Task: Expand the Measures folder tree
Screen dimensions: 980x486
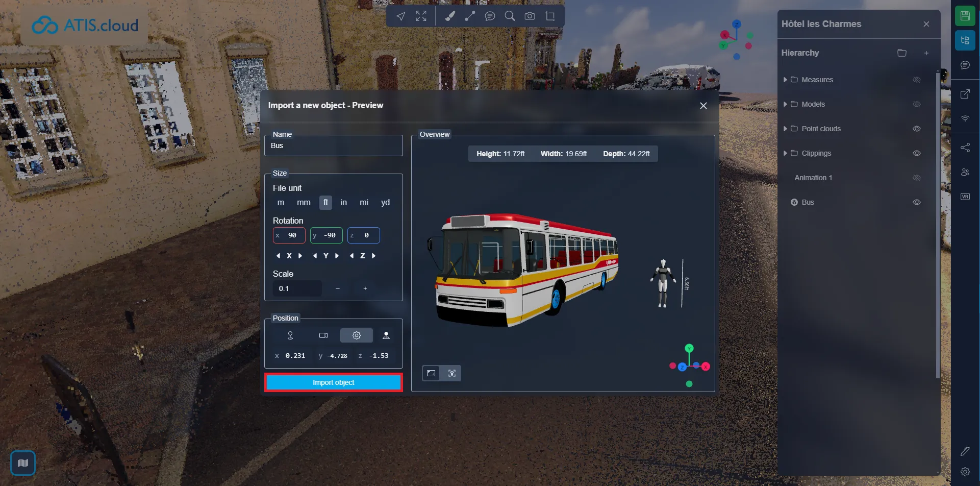Action: (785, 80)
